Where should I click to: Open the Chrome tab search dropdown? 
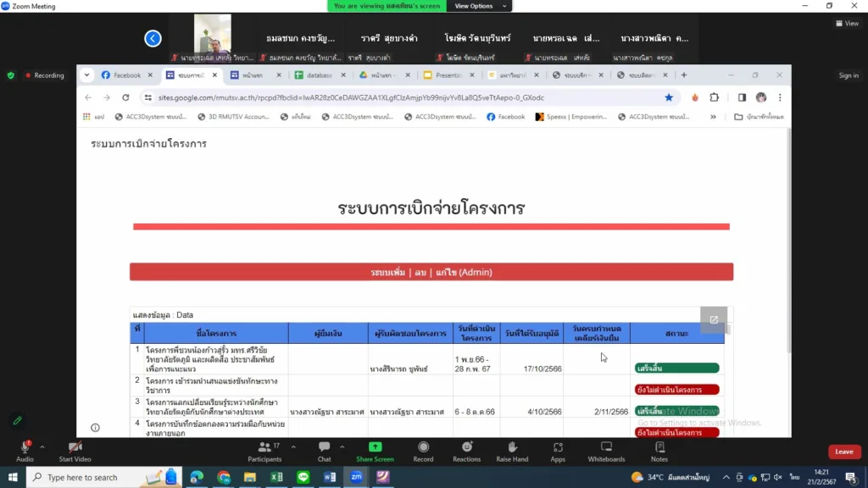[87, 75]
